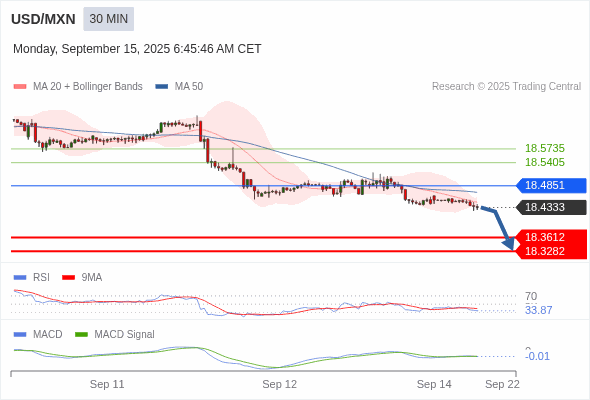The width and height of the screenshot is (590, 400).
Task: Click the Sep 14 date axis label
Action: (x=434, y=384)
